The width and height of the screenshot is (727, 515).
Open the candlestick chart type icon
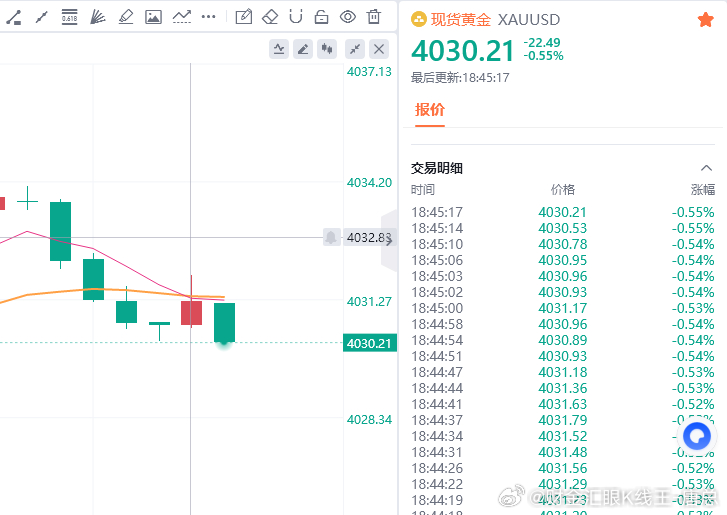(x=327, y=49)
